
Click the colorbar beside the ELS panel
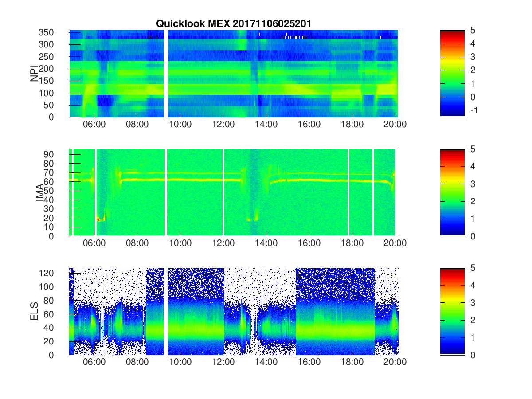(x=452, y=311)
